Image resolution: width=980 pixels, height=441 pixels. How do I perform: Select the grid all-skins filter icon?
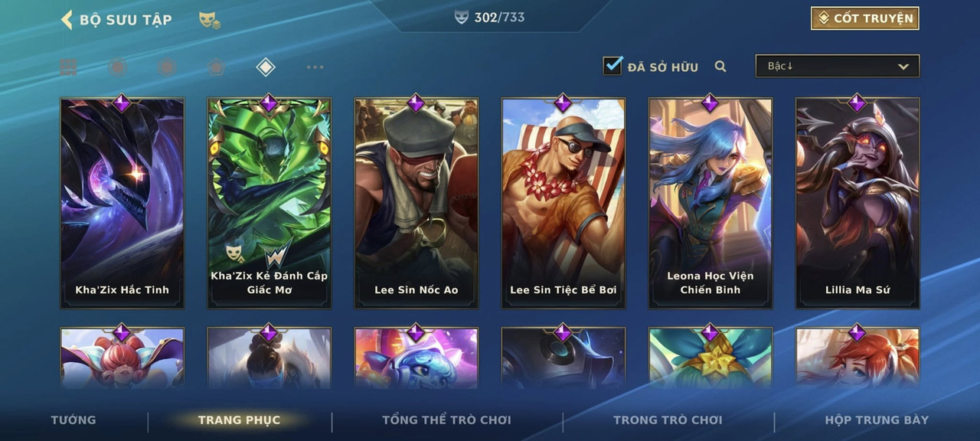click(x=69, y=67)
